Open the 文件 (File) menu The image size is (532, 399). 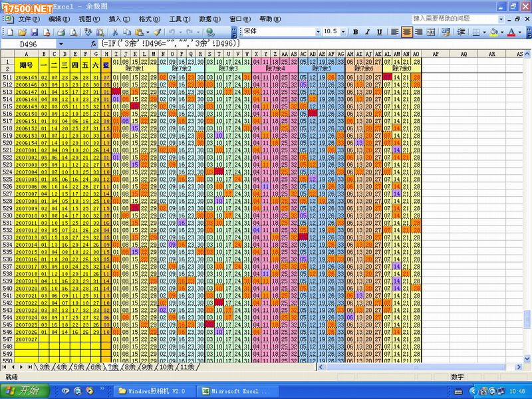(29, 19)
